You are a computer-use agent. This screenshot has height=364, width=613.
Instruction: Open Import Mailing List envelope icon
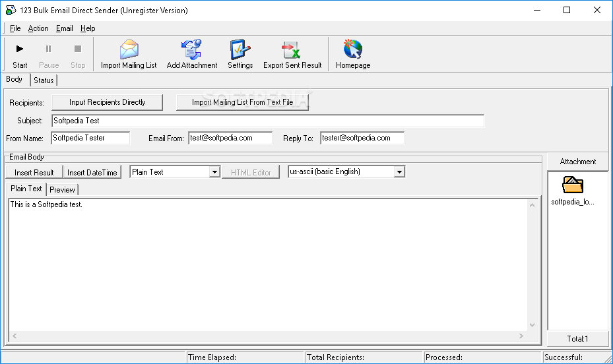[x=129, y=49]
